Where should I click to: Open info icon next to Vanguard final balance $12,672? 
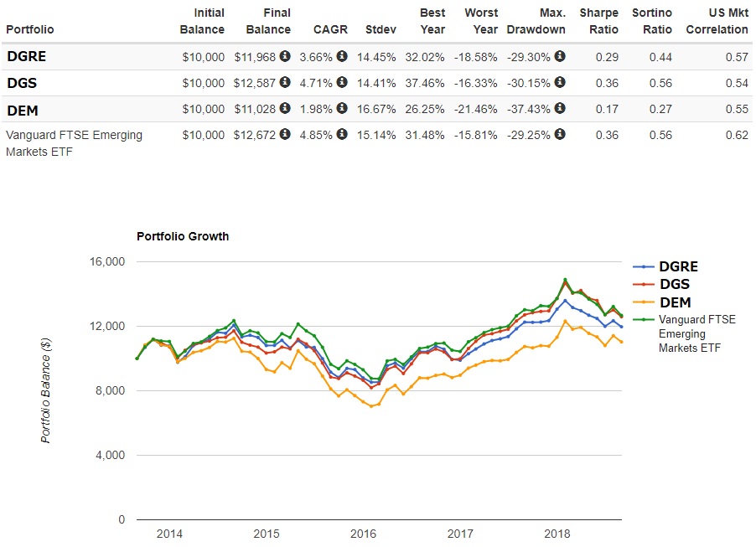[x=285, y=135]
